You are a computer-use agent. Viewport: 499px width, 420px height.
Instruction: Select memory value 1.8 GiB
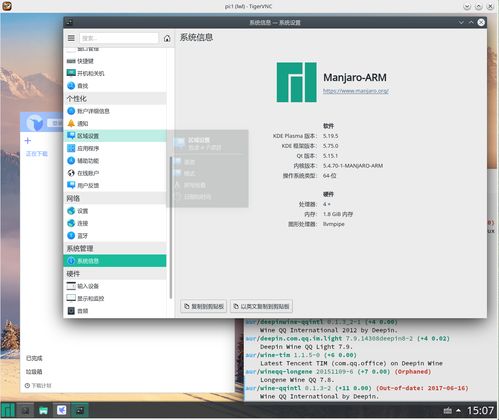338,214
